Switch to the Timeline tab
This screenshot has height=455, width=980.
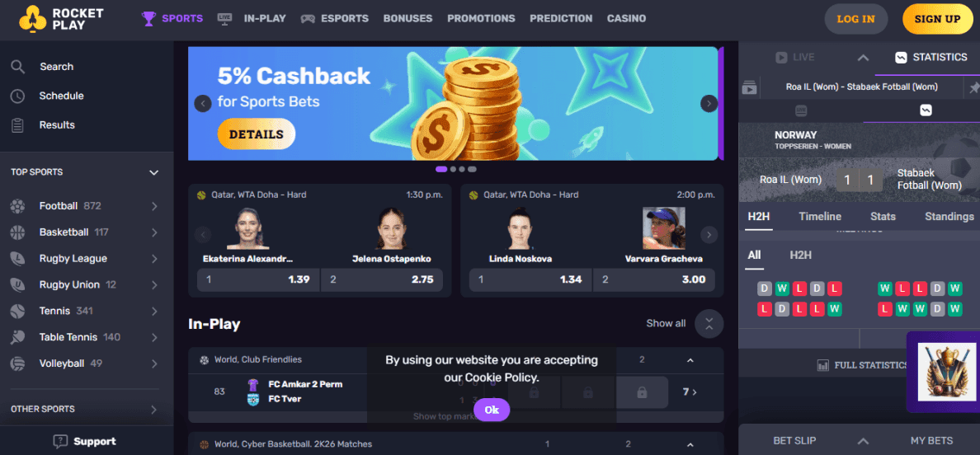point(820,217)
